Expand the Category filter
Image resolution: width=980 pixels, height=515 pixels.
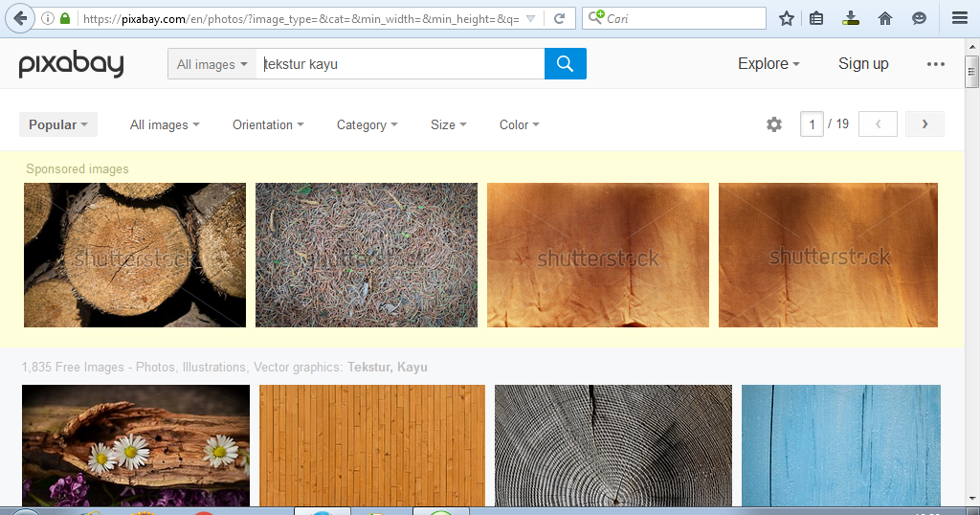[367, 125]
